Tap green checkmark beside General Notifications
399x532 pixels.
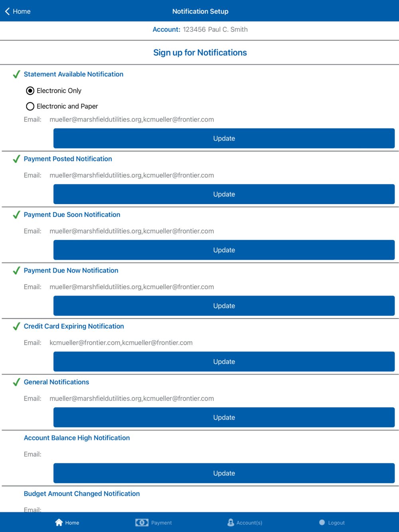point(16,382)
